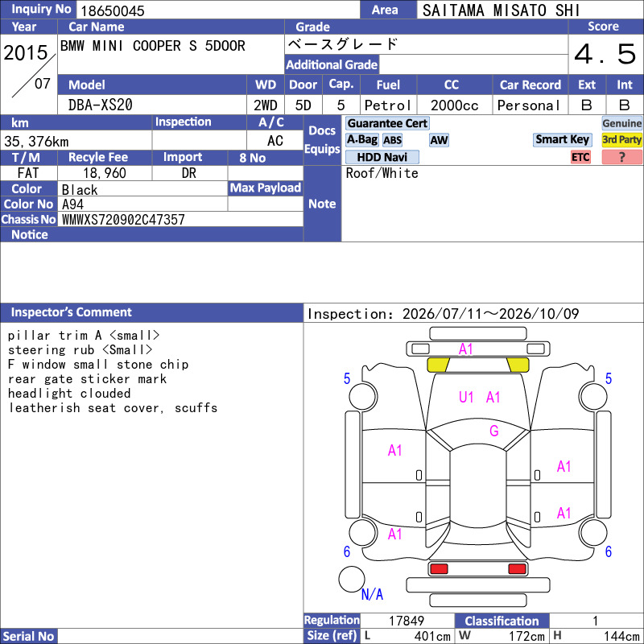Click the 2000cc displacement value
The image size is (644, 644).
[455, 105]
